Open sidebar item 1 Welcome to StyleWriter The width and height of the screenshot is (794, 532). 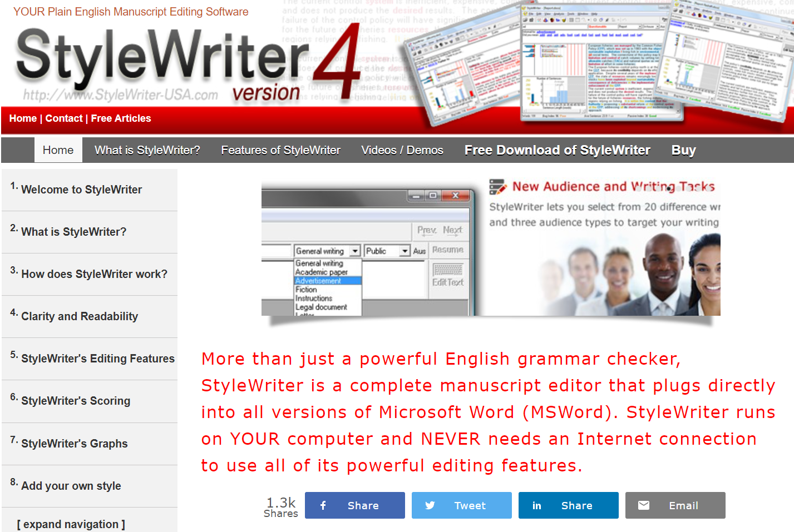90,190
